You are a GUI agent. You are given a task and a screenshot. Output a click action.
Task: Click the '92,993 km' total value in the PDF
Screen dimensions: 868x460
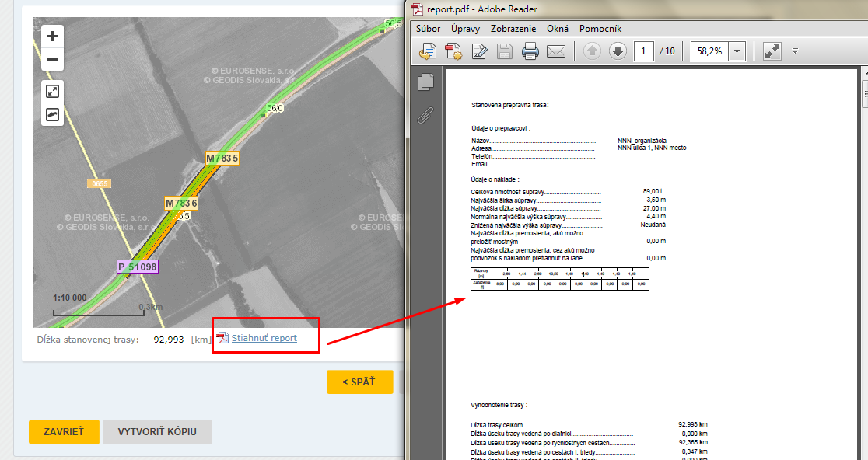[693, 424]
